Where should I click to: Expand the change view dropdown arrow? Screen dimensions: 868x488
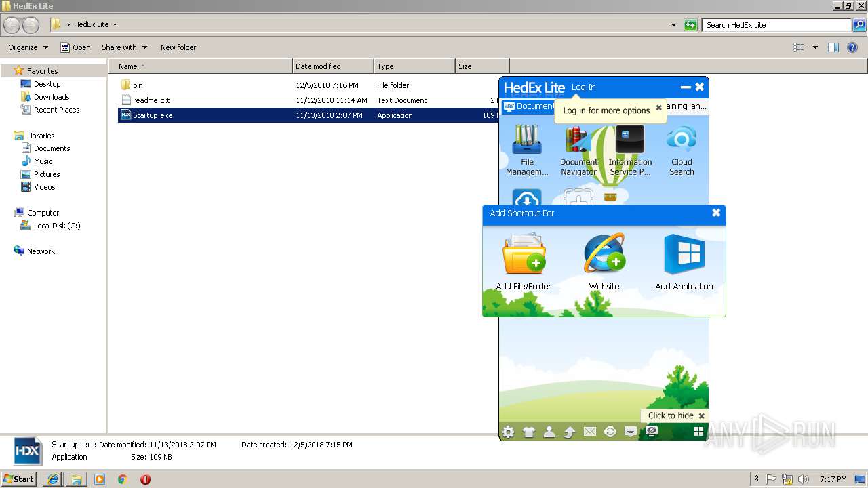(x=815, y=47)
